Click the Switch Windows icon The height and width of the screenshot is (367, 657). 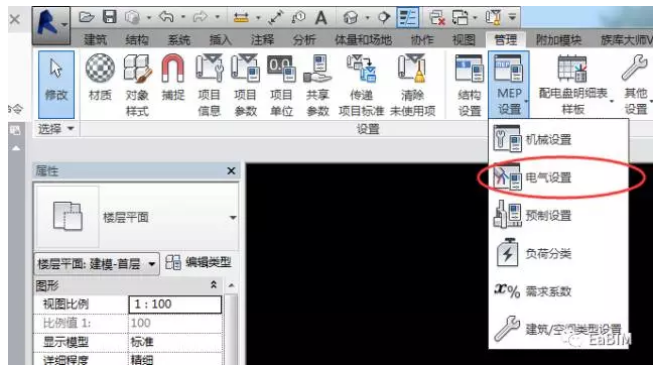click(460, 18)
